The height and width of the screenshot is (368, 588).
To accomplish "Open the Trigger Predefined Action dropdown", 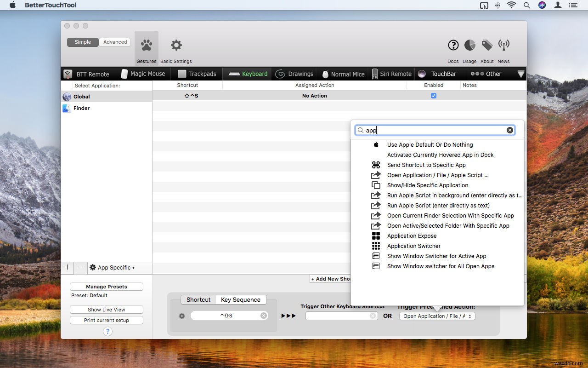I will pos(436,316).
